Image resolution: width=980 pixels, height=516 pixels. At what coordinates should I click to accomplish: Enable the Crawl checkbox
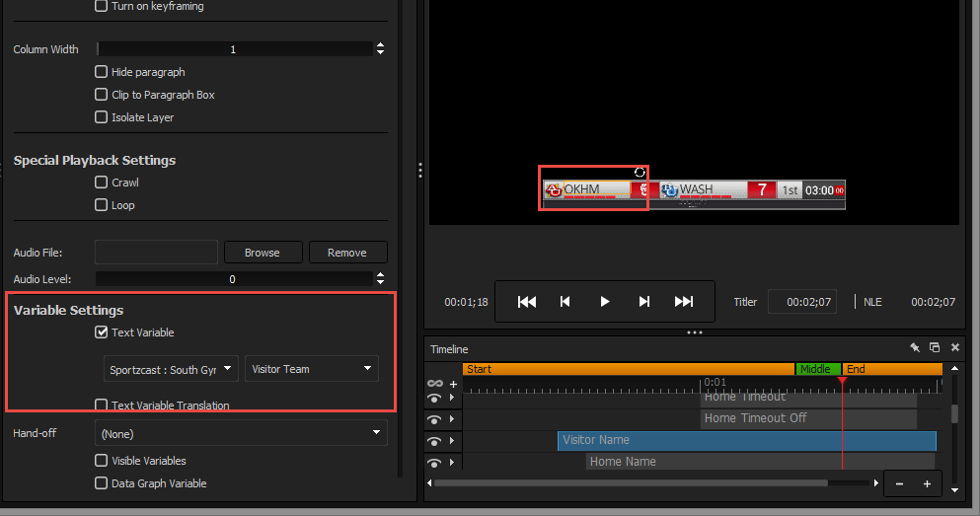point(102,183)
